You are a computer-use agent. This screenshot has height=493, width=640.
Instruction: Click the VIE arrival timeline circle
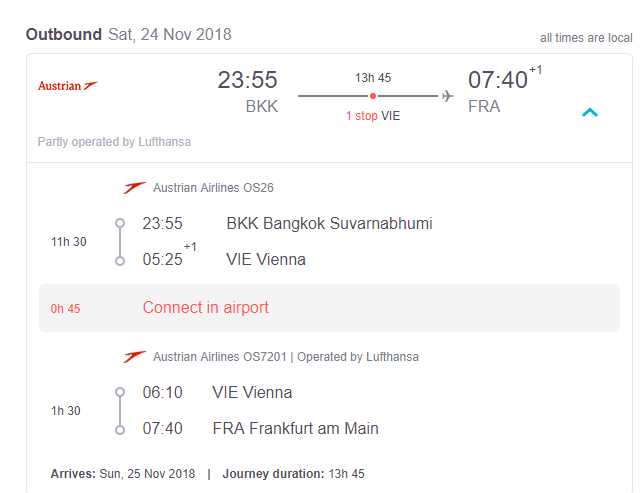click(x=120, y=260)
